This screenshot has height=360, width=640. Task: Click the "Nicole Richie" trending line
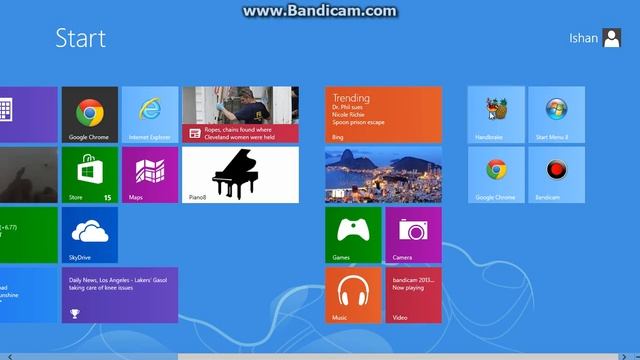(348, 115)
